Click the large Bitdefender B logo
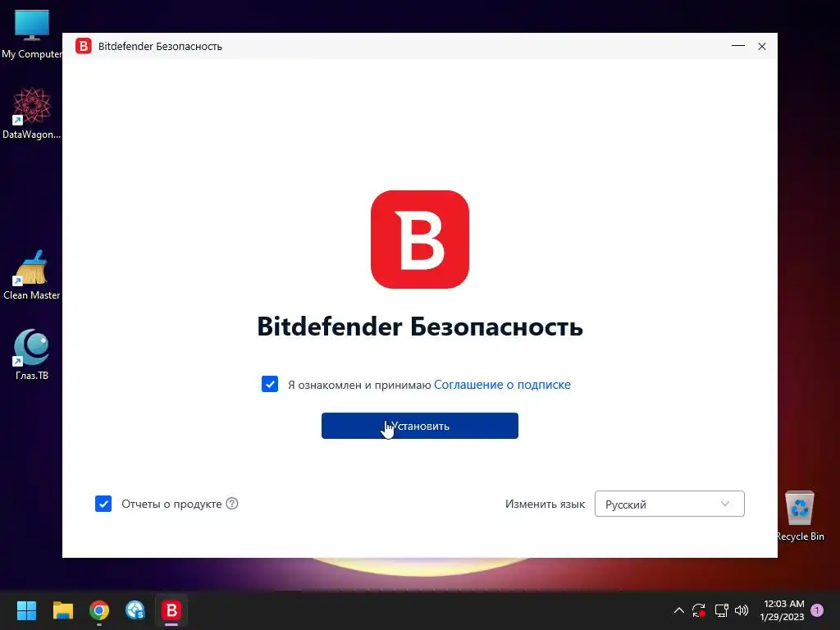 point(419,240)
